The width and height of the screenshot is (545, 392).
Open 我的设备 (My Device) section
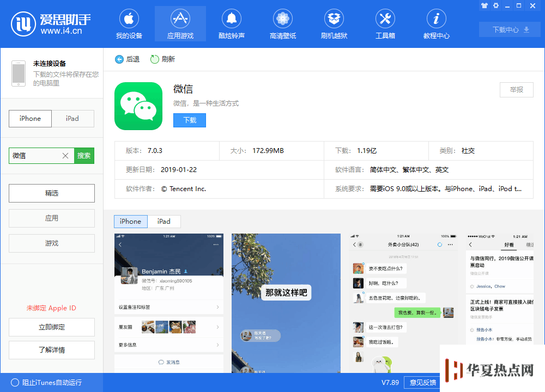click(129, 24)
